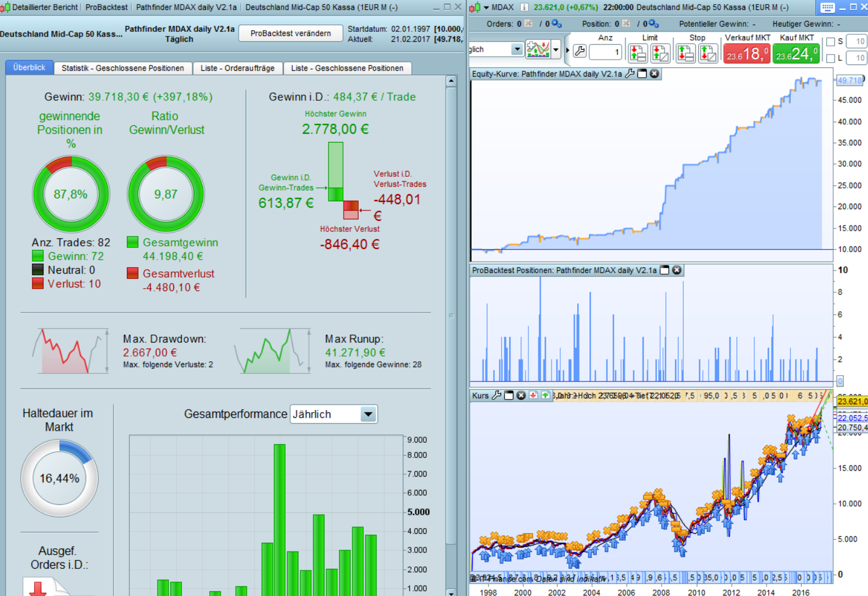This screenshot has width=868, height=596.
Task: Maximize the ProBacktest Positionen panel
Action: [x=665, y=270]
